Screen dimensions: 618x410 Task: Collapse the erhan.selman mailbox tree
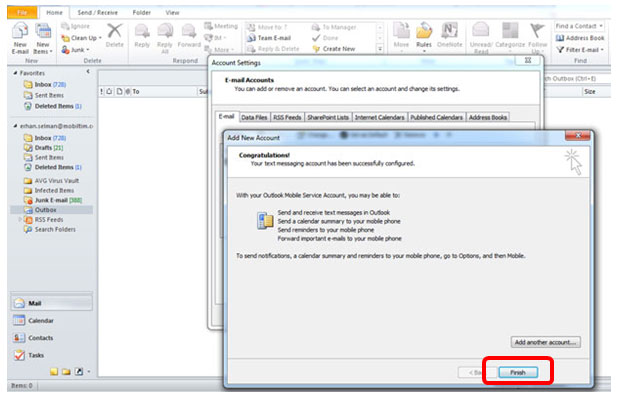point(15,126)
